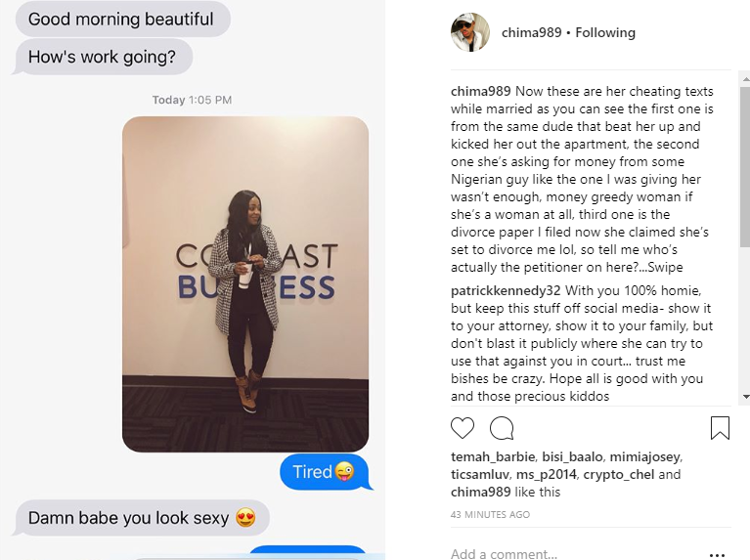Visit bisi_baalo's profile in the likes list
This screenshot has width=750, height=560.
coord(572,456)
